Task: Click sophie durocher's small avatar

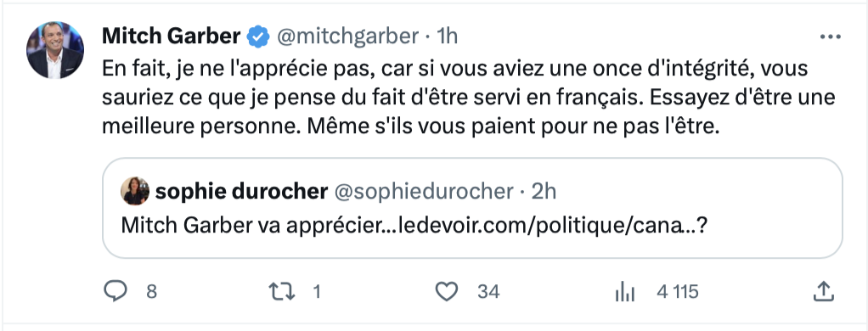Action: tap(135, 191)
